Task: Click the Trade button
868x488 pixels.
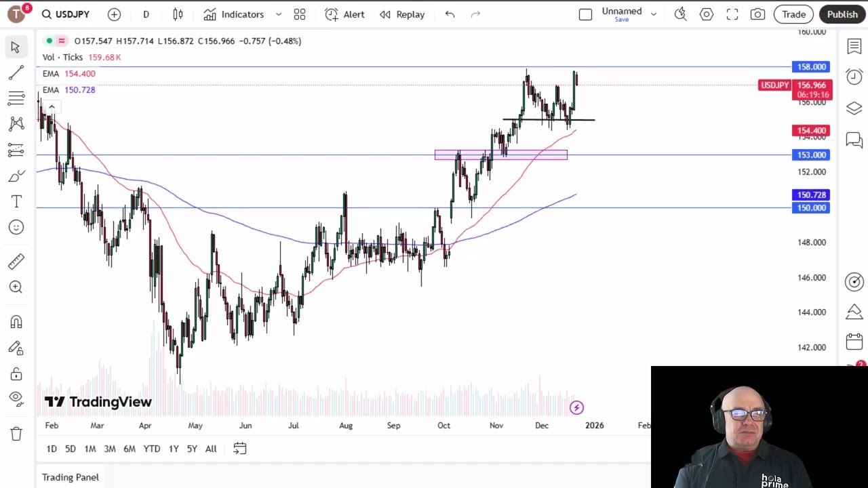Action: pos(793,14)
